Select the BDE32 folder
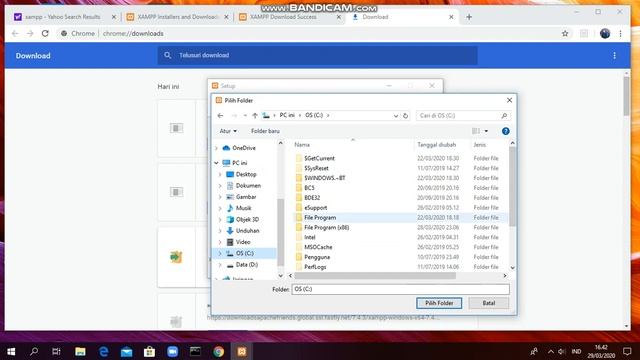 [x=312, y=198]
